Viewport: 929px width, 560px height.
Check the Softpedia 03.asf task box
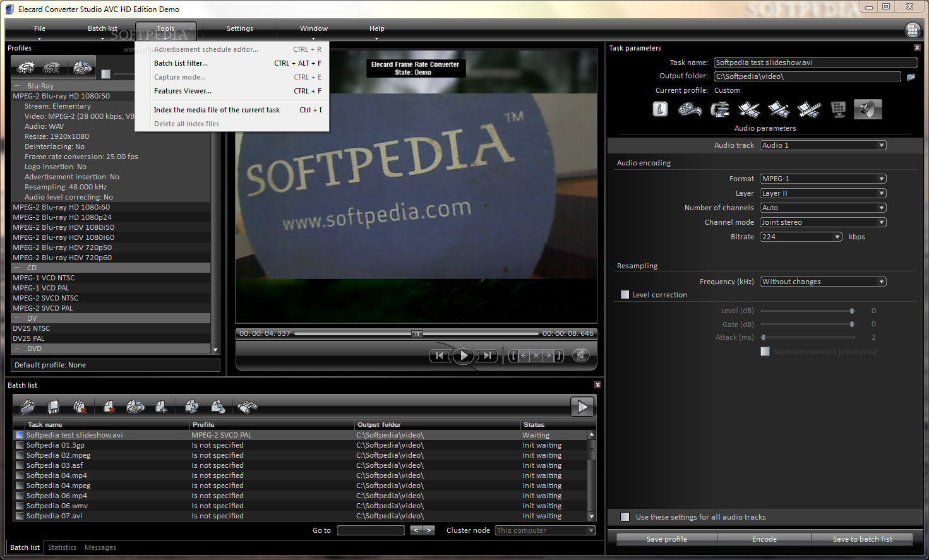coord(20,465)
